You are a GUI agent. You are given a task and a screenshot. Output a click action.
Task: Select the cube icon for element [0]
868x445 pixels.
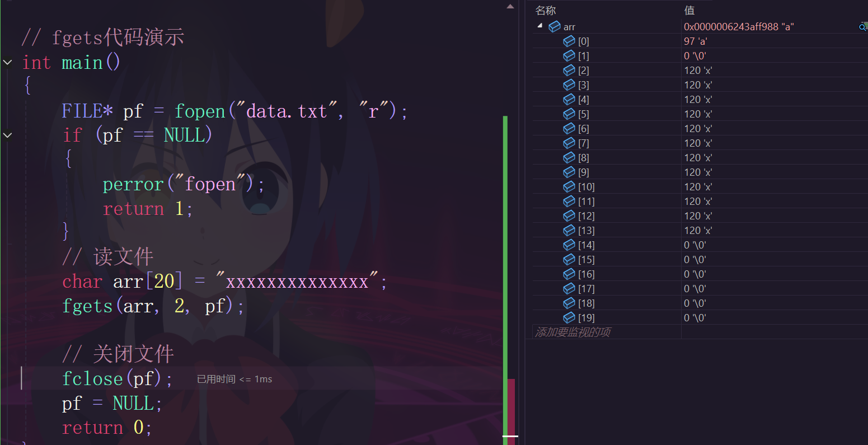(x=569, y=41)
